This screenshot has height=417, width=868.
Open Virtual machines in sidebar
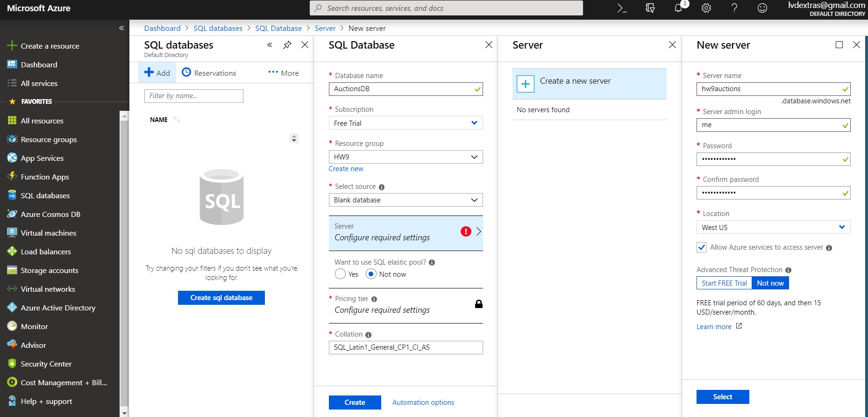point(48,233)
